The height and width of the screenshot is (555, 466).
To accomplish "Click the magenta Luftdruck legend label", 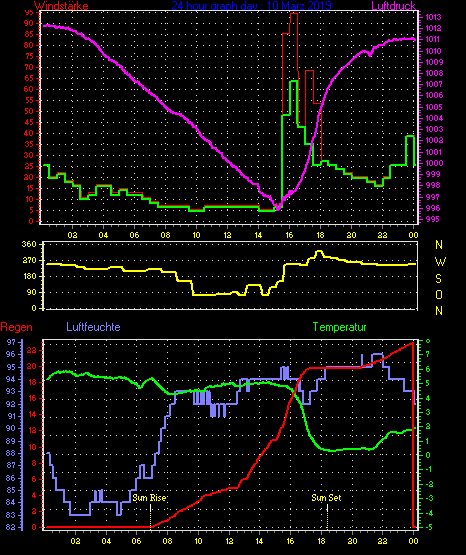I will 393,5.
